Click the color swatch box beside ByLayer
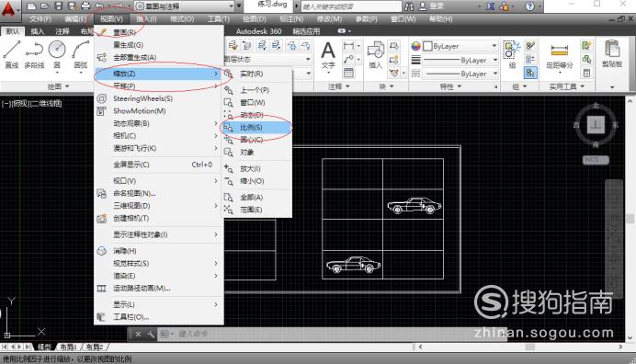Image resolution: width=636 pixels, height=364 pixels. point(427,46)
